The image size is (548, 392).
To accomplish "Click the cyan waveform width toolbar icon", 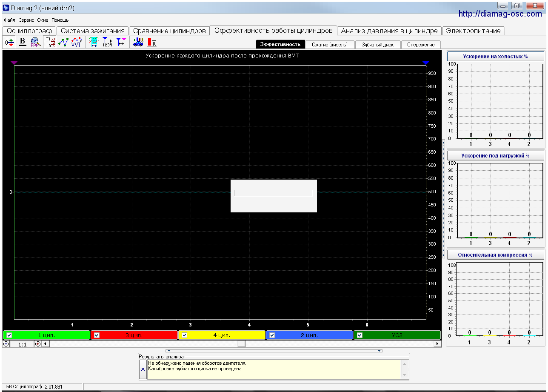I will point(94,42).
